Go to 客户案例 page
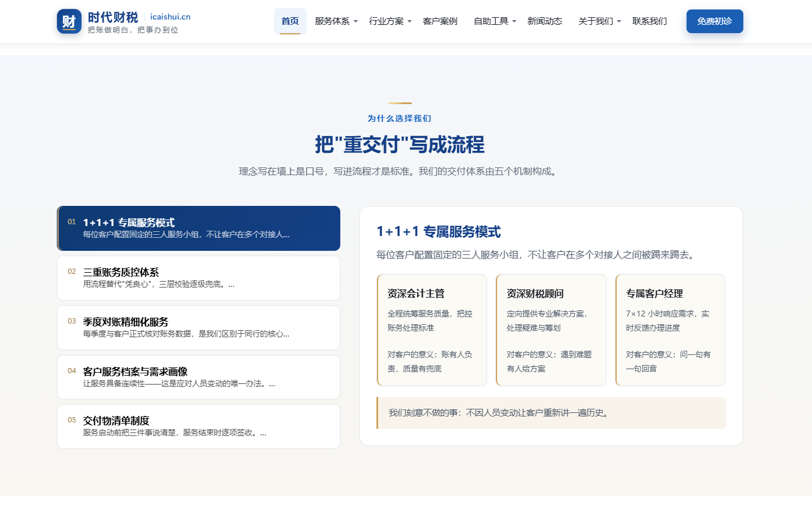812x507 pixels. (x=440, y=21)
